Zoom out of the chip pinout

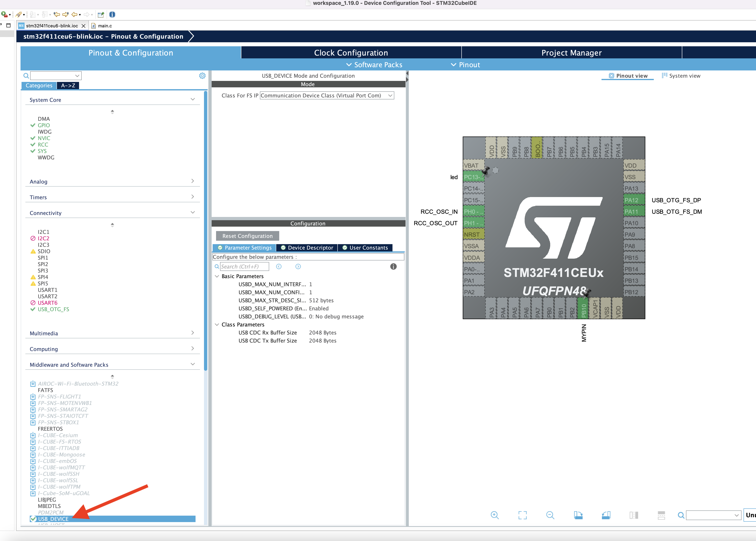550,515
